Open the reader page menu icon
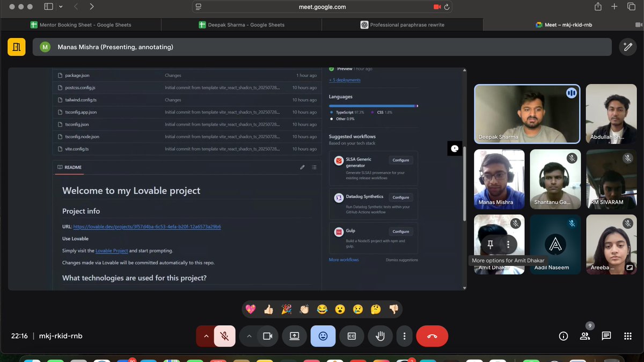The image size is (644, 362). [199, 7]
